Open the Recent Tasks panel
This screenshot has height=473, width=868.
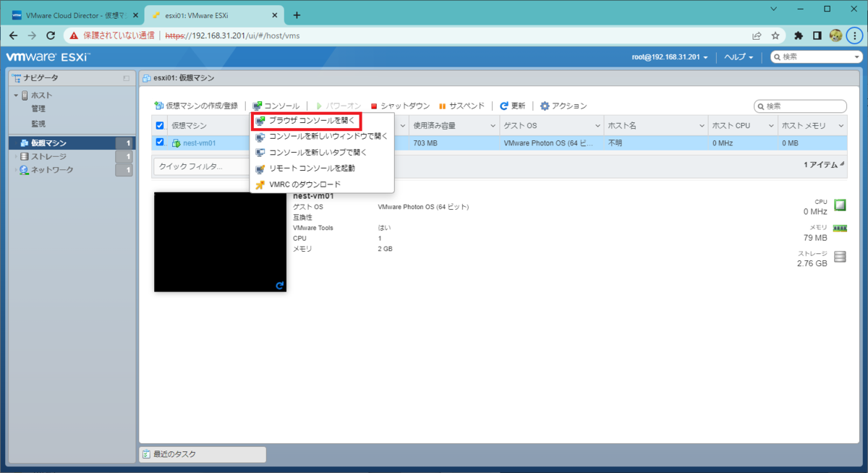coord(203,454)
